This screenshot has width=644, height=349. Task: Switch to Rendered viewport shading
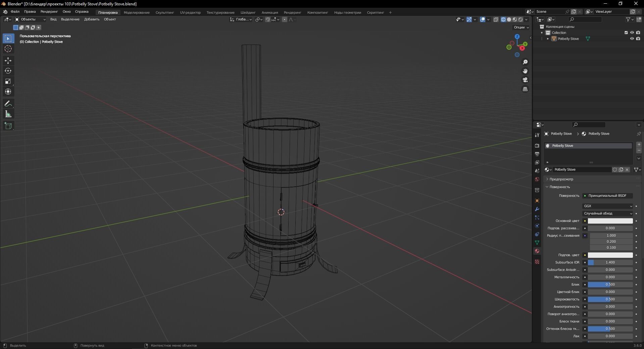[x=520, y=19]
